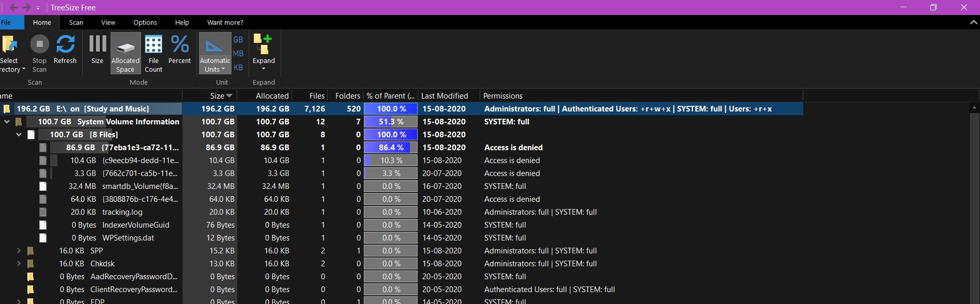Click the 100.0 % bar of E:\ row
Image resolution: width=980 pixels, height=304 pixels.
point(391,109)
